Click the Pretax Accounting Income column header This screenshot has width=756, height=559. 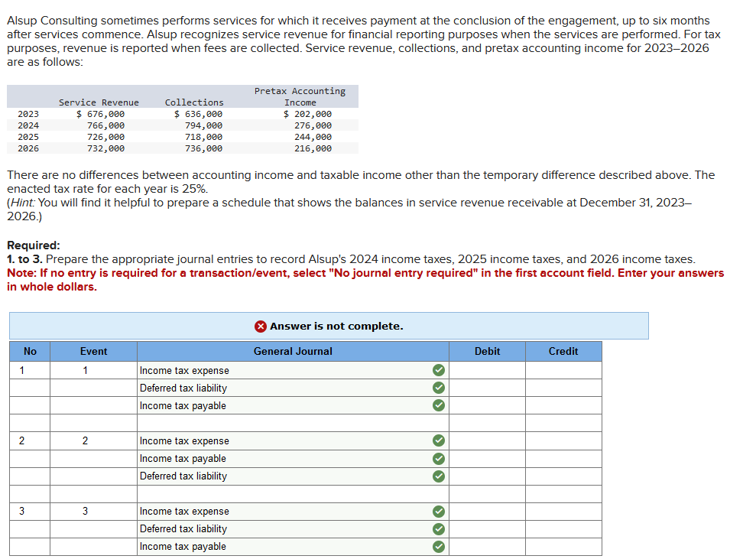coord(300,96)
